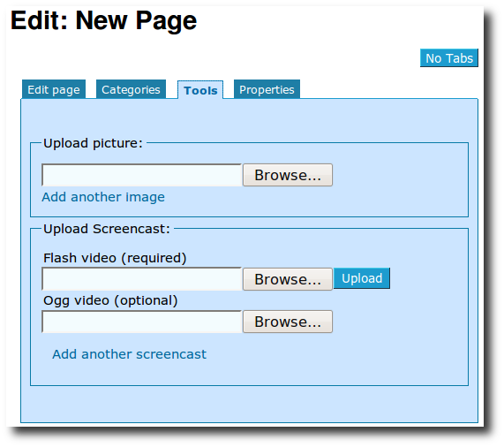Open the Categories tab
This screenshot has height=447, width=504.
131,89
